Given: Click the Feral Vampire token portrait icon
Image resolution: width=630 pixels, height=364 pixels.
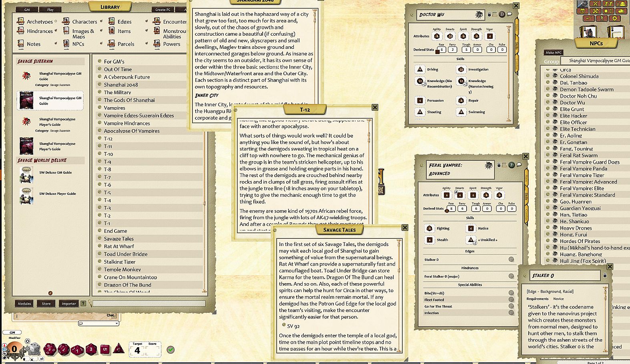Looking at the screenshot, I should click(x=488, y=165).
